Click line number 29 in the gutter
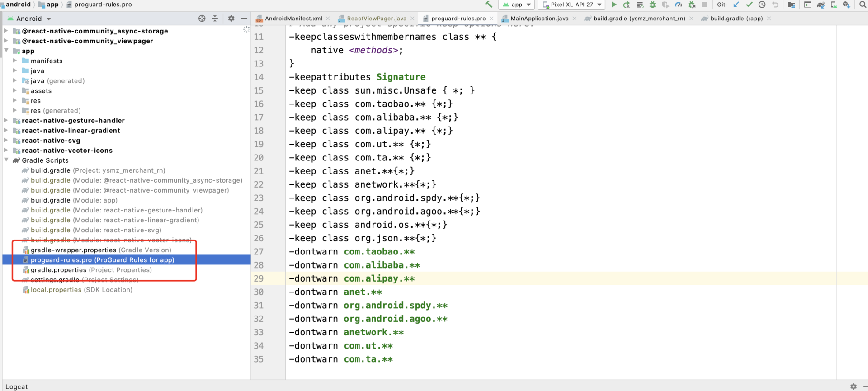Screen dimensions: 868x391 click(x=259, y=278)
